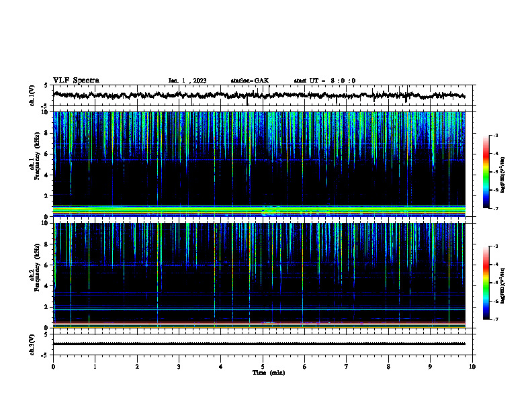
Task: Click the ch.1 voltage waveform trace
Action: click(259, 95)
